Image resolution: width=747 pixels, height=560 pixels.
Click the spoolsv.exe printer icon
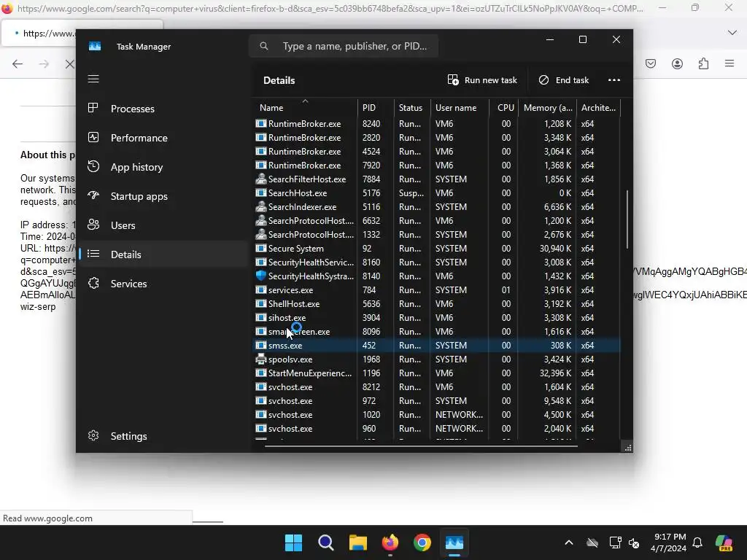tap(260, 359)
